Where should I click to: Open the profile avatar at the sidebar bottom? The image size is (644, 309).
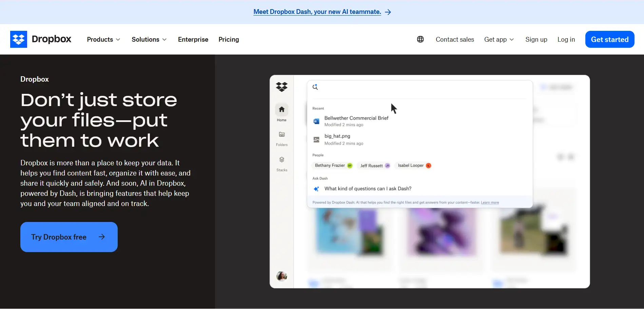coord(281,276)
